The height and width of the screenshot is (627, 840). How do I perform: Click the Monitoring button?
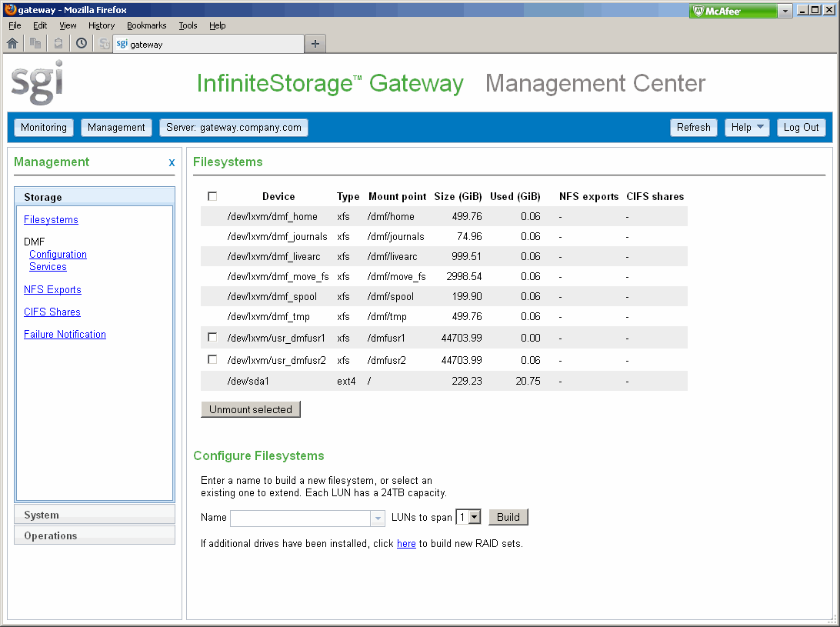[44, 128]
